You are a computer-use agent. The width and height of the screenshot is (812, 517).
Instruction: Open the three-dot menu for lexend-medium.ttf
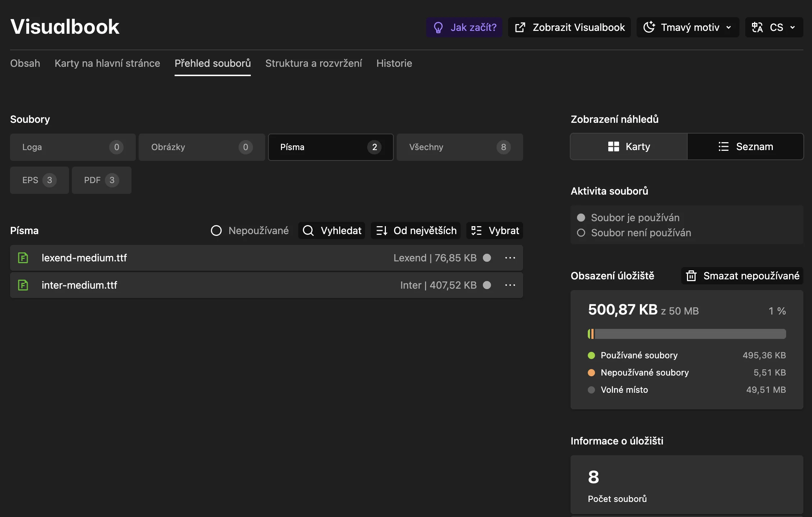(x=510, y=258)
